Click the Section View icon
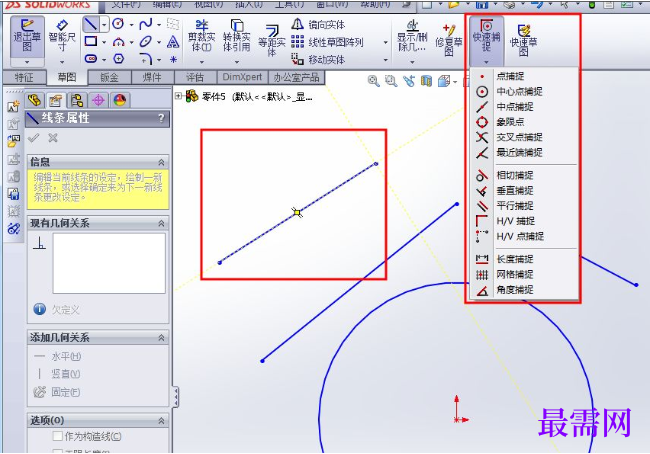The image size is (650, 454). point(426,81)
